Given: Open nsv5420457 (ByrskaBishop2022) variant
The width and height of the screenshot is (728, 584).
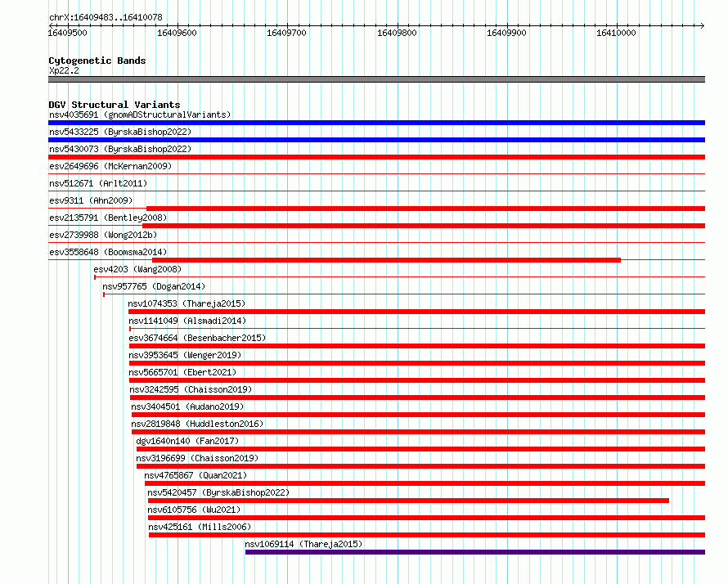Looking at the screenshot, I should 218,492.
